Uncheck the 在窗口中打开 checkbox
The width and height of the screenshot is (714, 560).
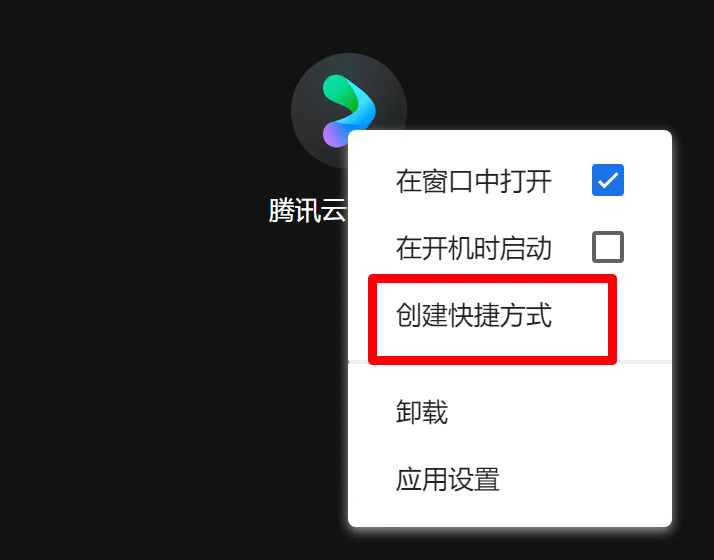coord(608,180)
